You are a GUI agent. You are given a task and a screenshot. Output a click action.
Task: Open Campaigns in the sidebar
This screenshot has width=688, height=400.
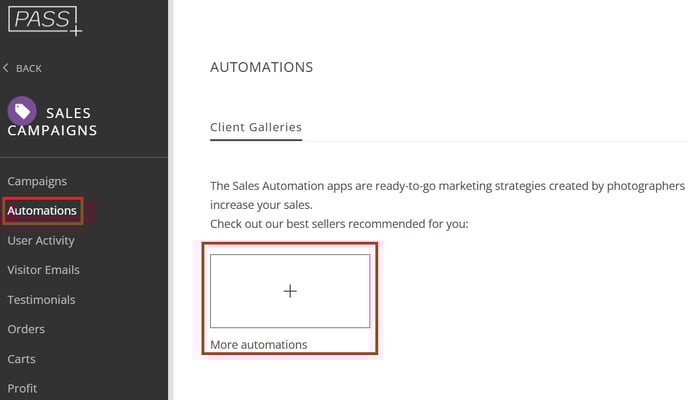(x=37, y=181)
